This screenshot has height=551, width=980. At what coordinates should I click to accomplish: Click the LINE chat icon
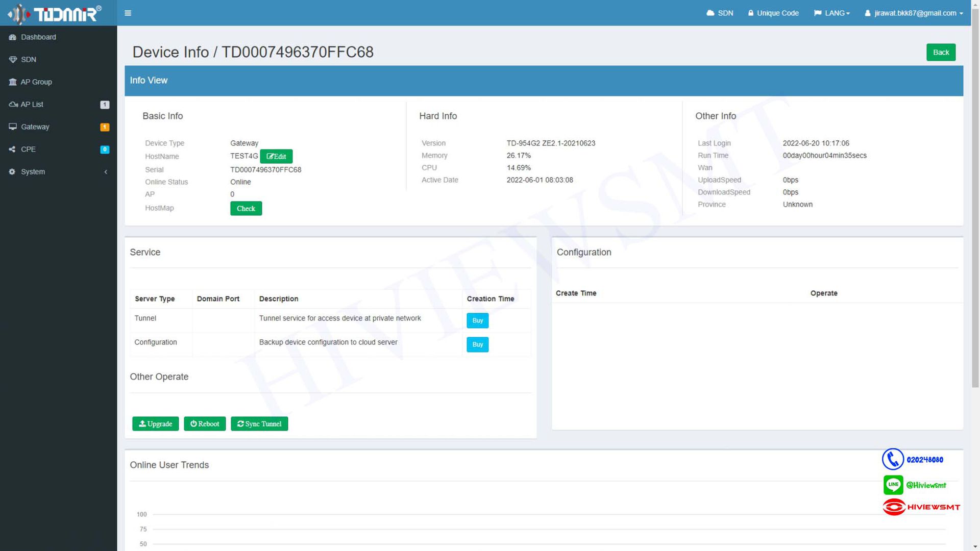(x=893, y=485)
